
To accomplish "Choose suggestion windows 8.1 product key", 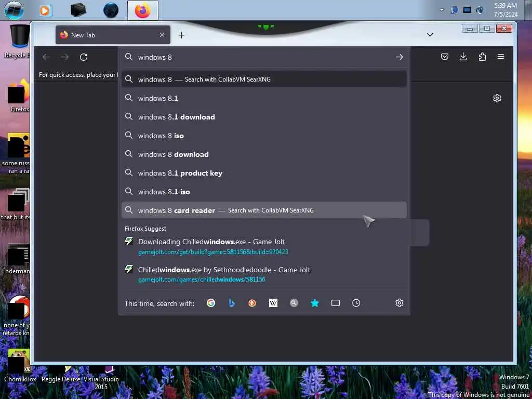I will pyautogui.click(x=264, y=173).
